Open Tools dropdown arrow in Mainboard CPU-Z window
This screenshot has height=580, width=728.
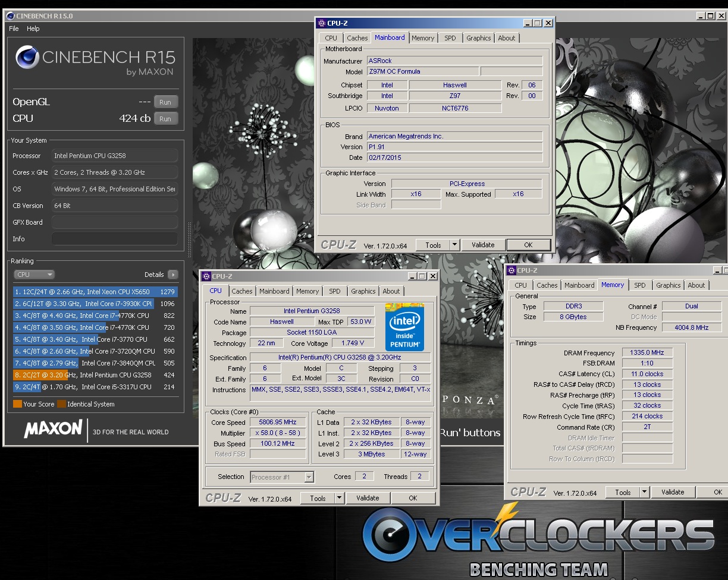click(455, 245)
